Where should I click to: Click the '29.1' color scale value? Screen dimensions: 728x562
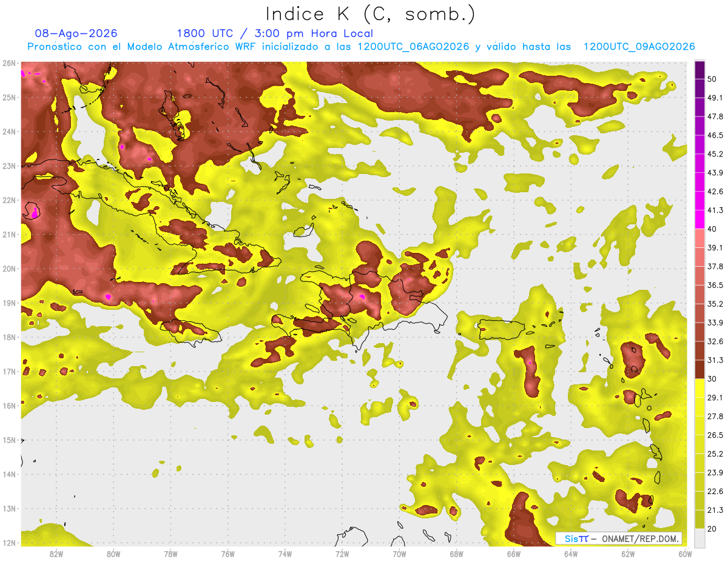pyautogui.click(x=715, y=398)
